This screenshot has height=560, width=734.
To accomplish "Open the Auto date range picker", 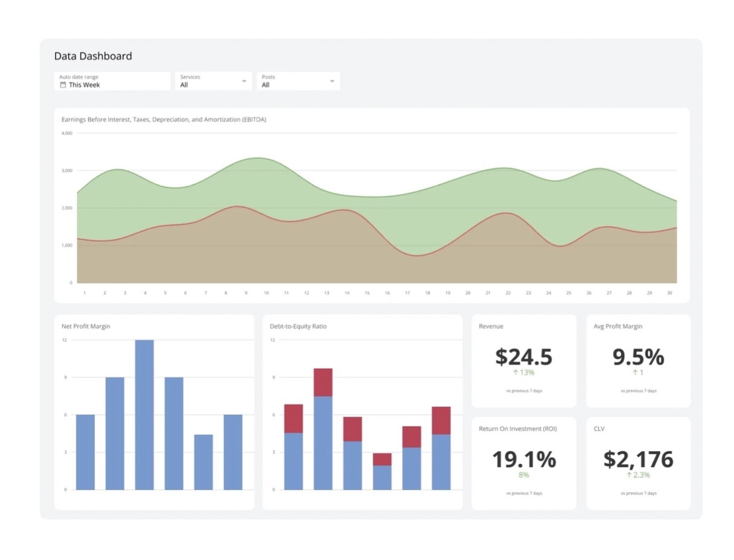I will (x=112, y=81).
